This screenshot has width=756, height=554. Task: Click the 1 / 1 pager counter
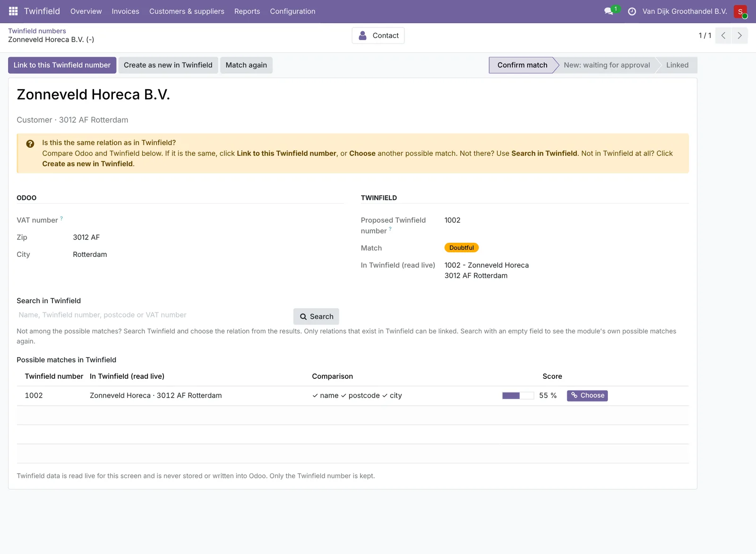pyautogui.click(x=705, y=35)
